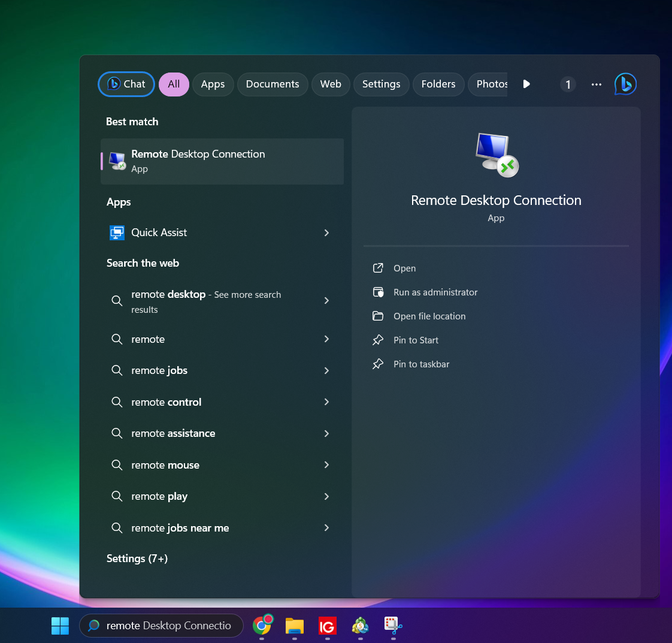Open the MetaTrader icon on the taskbar
Screen dimensions: 672x643
coord(360,626)
